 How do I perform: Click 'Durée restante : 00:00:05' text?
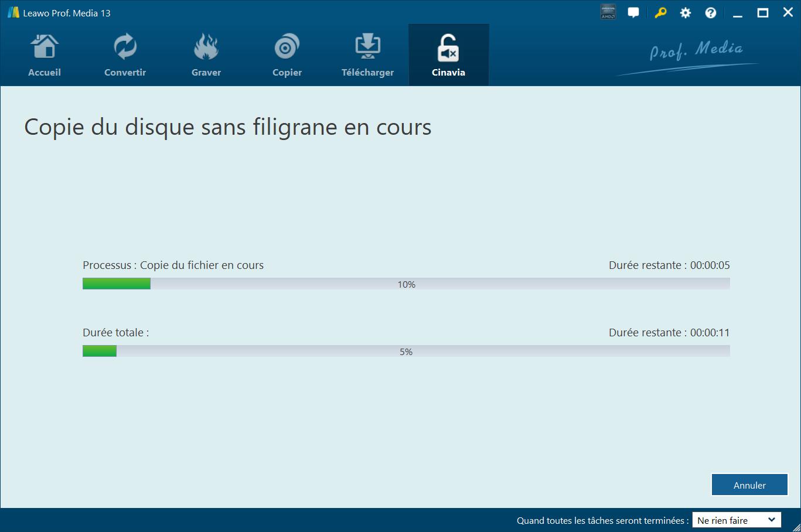pyautogui.click(x=669, y=265)
